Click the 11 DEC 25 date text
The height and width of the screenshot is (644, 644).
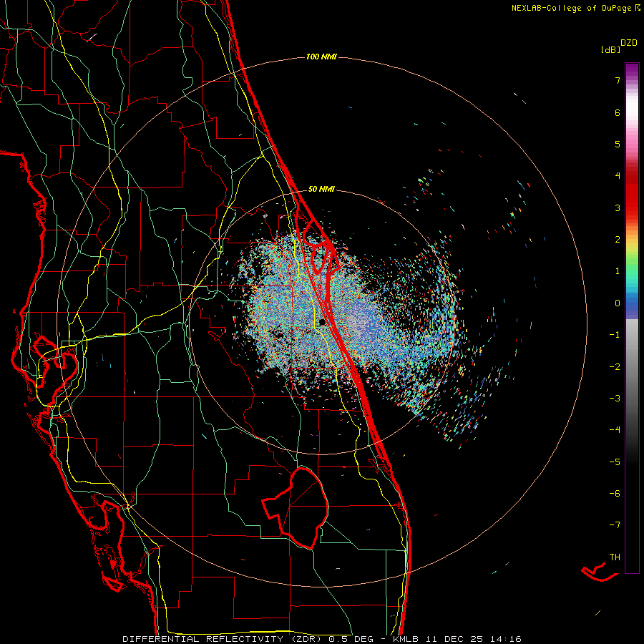pyautogui.click(x=454, y=639)
